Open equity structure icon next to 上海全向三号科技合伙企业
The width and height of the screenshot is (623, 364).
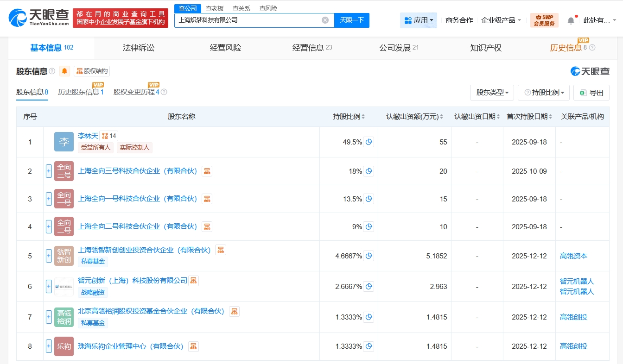point(207,171)
